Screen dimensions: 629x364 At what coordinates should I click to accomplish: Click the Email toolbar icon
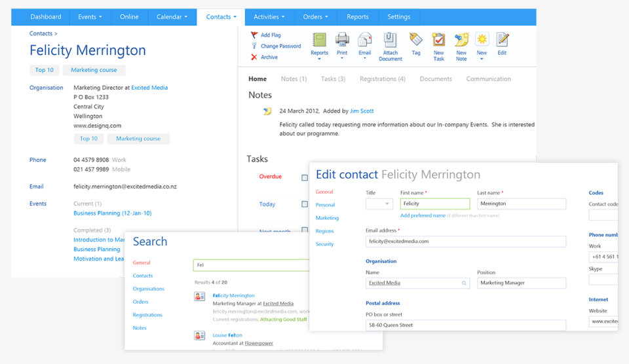click(365, 40)
